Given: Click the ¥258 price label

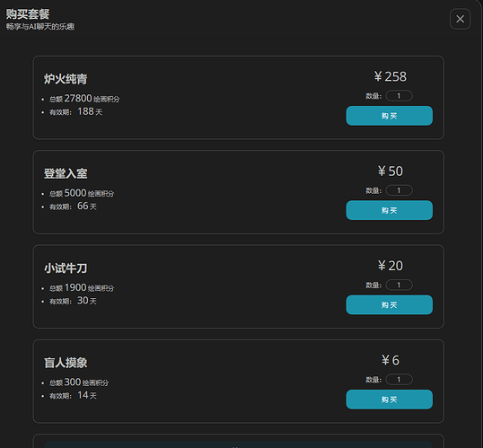Looking at the screenshot, I should click(x=390, y=76).
